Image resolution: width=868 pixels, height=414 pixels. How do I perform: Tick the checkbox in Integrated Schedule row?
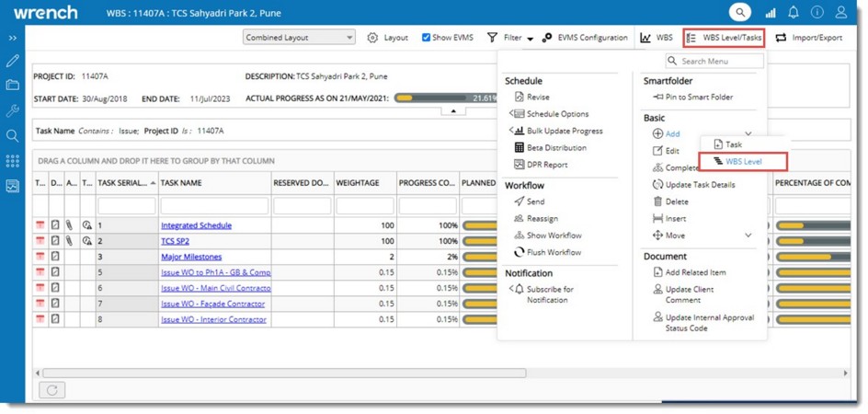pyautogui.click(x=55, y=225)
